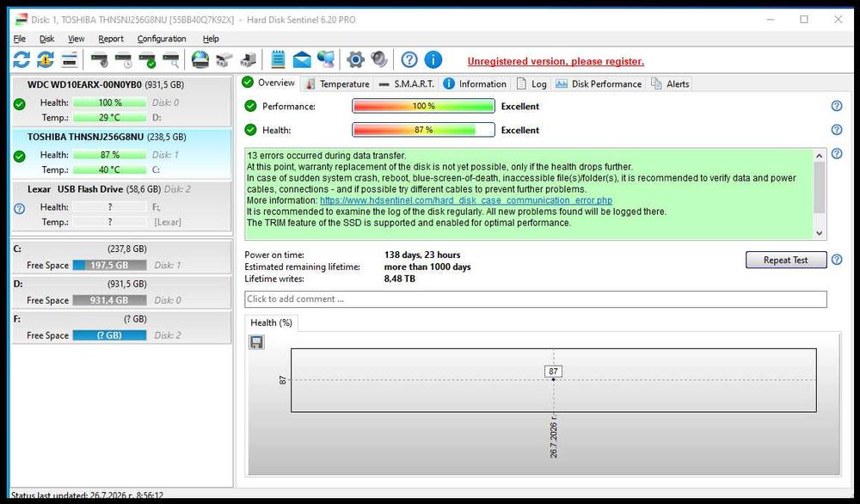Screen dimensions: 860x504
Task: Click the blue envelope toolbar icon
Action: [302, 60]
